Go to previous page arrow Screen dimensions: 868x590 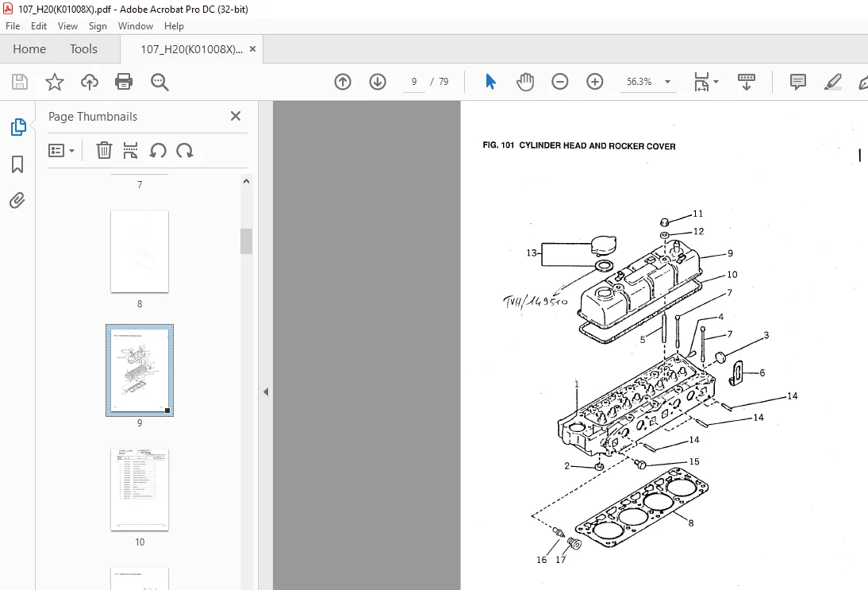343,82
